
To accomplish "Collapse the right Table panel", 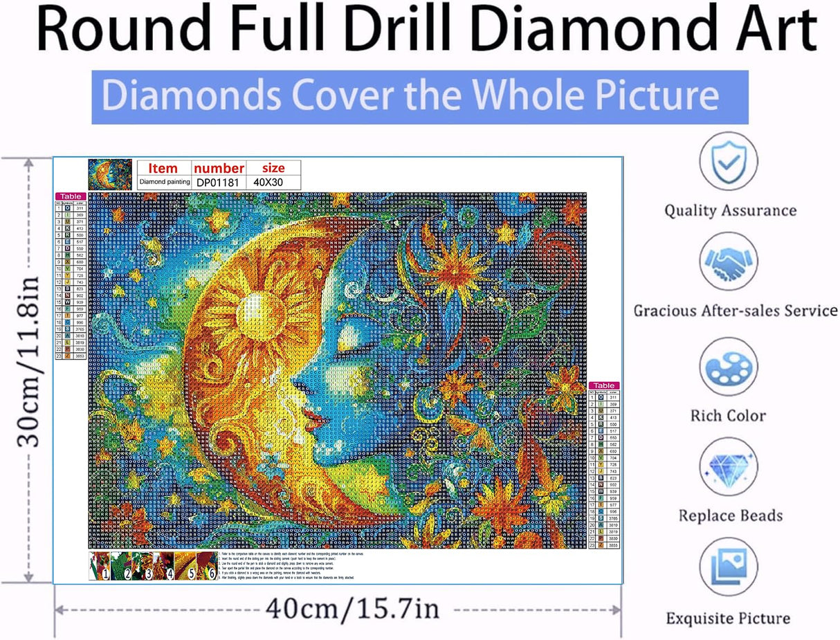I will [603, 385].
